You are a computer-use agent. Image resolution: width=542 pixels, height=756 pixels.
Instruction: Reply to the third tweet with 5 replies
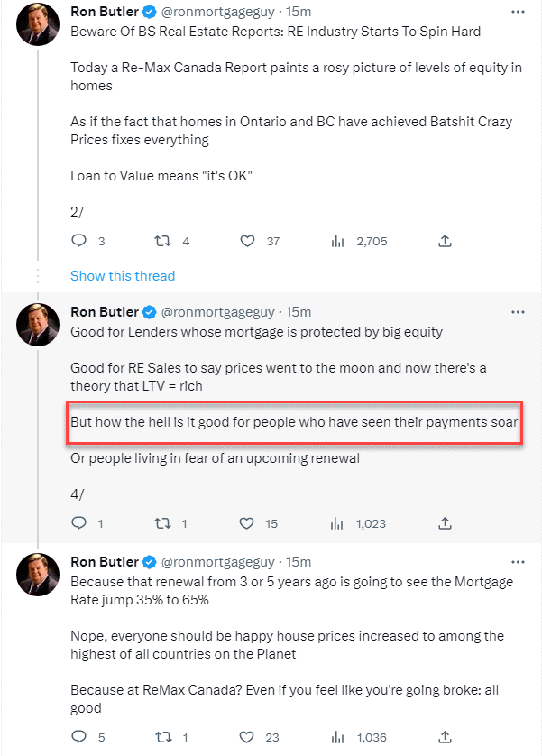click(x=78, y=737)
